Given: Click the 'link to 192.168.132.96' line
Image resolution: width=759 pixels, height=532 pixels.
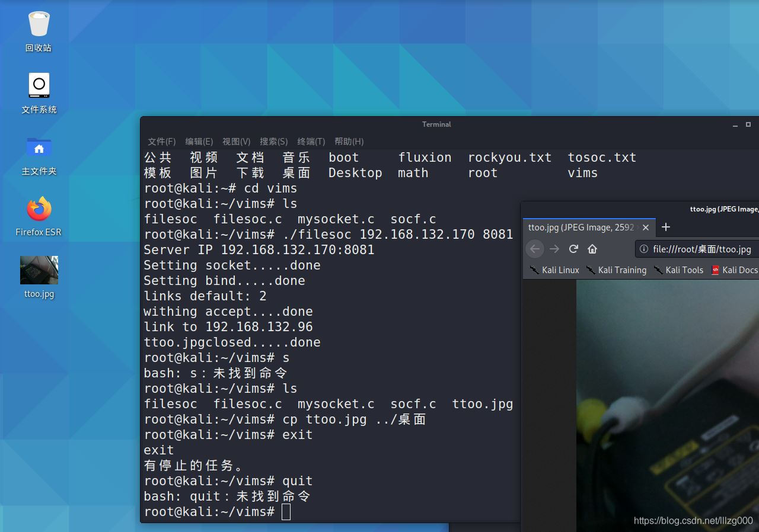Looking at the screenshot, I should click(228, 327).
